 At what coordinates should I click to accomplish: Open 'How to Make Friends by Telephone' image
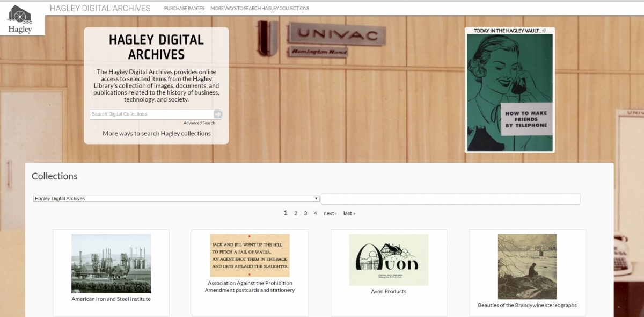(x=509, y=92)
